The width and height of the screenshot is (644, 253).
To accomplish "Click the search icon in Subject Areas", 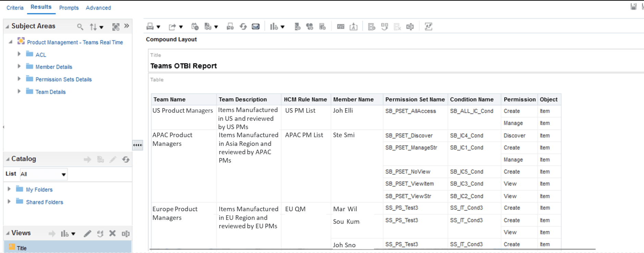I will coord(80,26).
